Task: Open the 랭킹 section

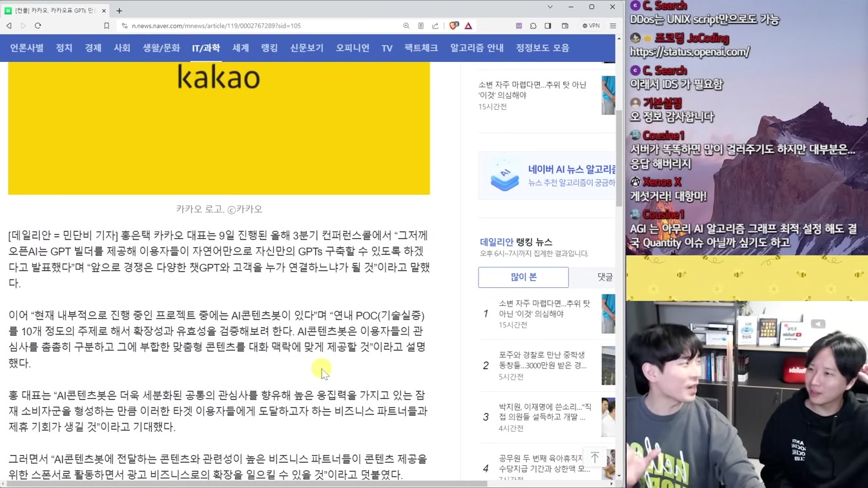Action: pos(269,48)
